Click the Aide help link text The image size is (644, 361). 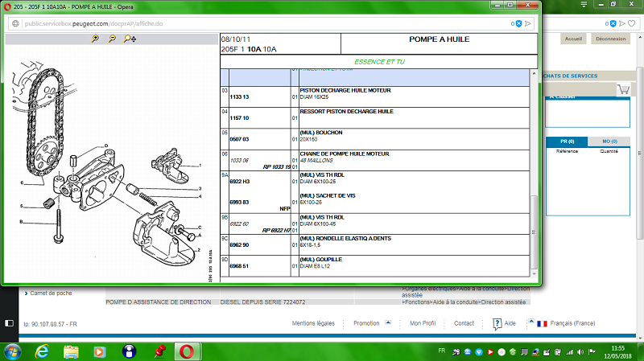510,323
